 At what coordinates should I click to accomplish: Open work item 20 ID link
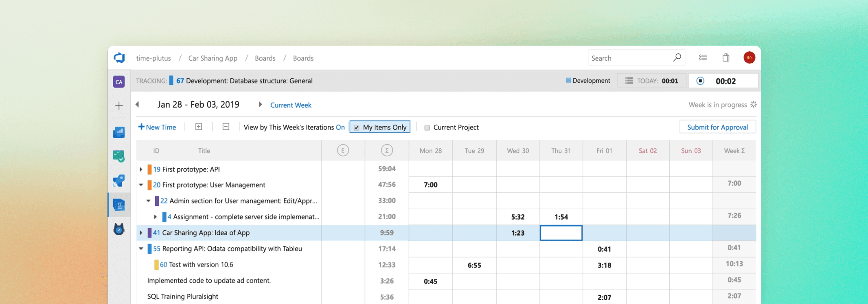click(x=157, y=185)
